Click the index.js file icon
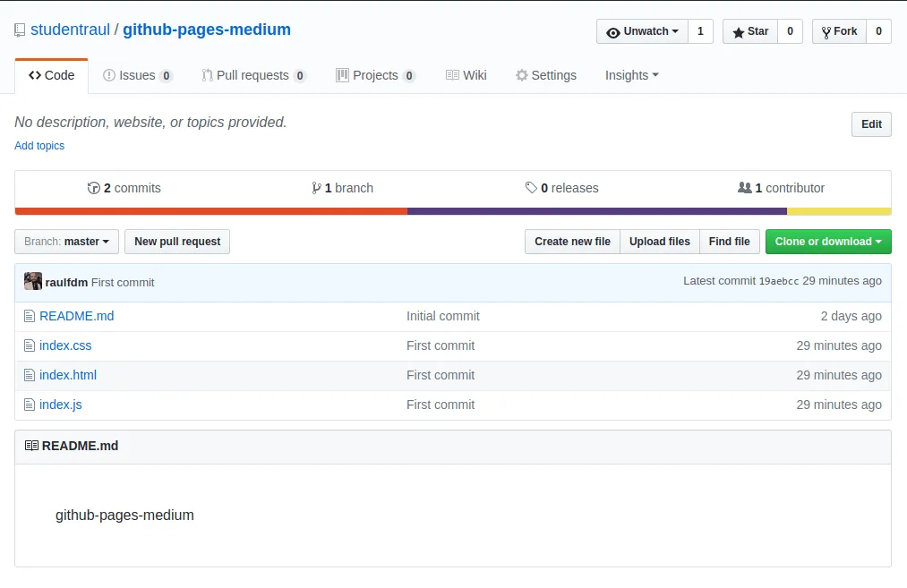Viewport: 907px width, 588px height. click(x=30, y=405)
